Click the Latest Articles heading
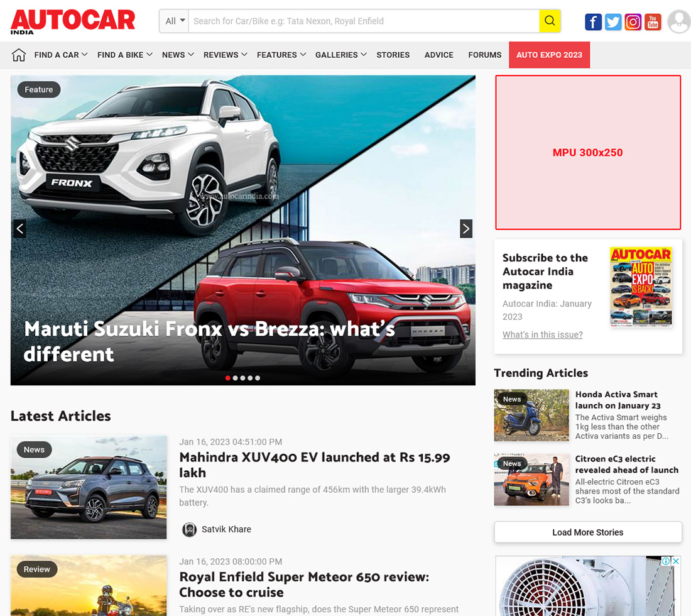The width and height of the screenshot is (691, 616). tap(61, 416)
